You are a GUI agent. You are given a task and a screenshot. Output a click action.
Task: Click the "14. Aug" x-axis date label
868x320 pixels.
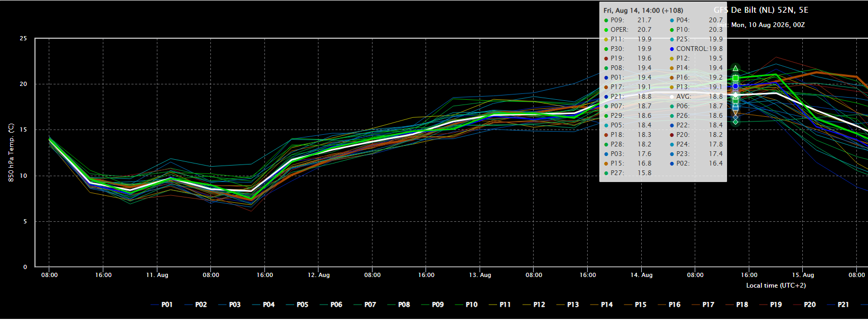coord(642,275)
